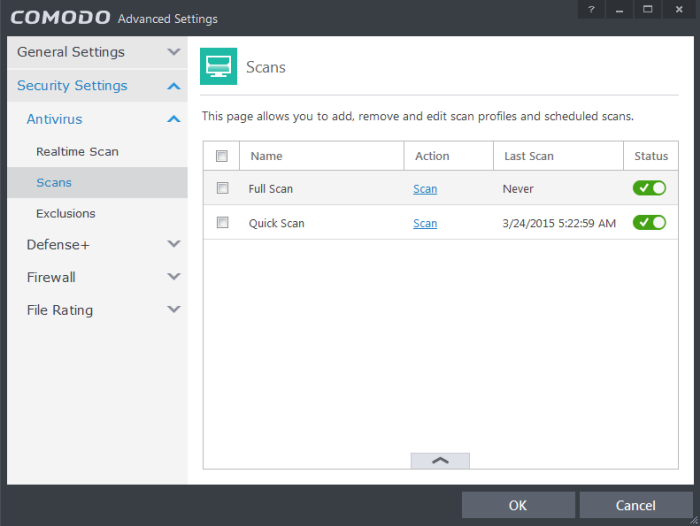This screenshot has width=700, height=526.
Task: Start Quick Scan using Scan link
Action: pyautogui.click(x=425, y=223)
